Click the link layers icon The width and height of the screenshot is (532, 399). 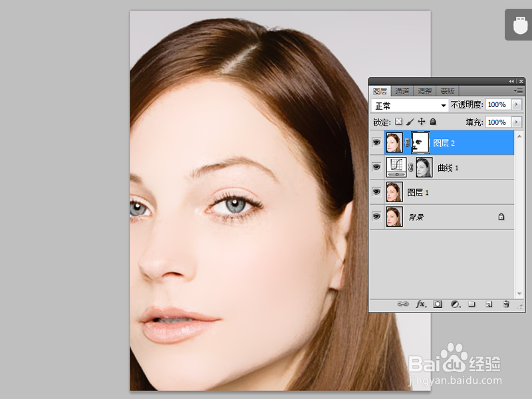point(403,304)
